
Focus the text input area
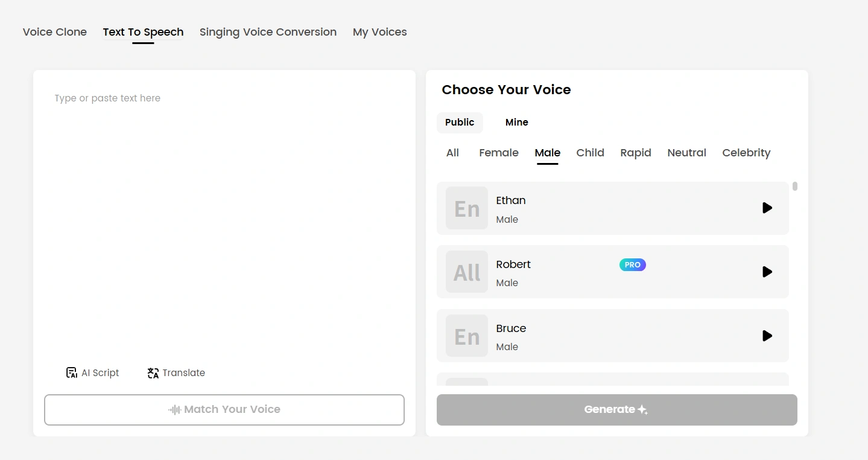223,211
